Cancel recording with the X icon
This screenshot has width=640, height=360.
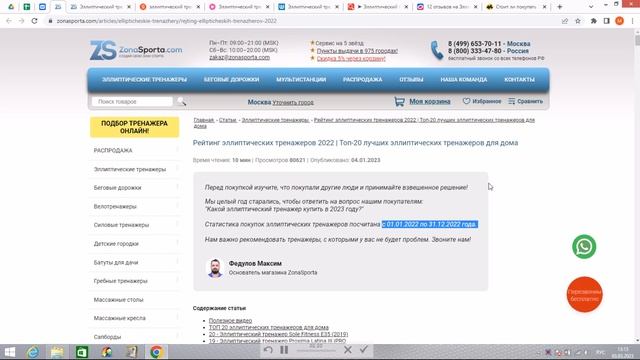pyautogui.click(x=348, y=350)
